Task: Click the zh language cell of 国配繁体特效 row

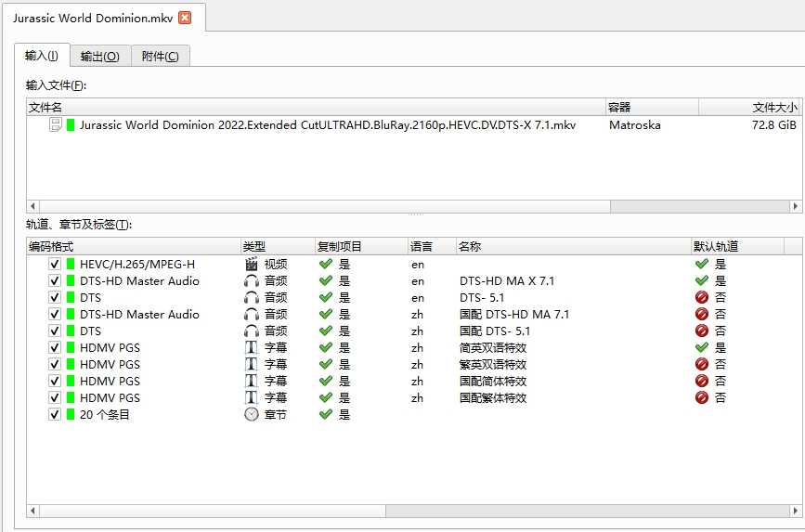Action: [x=417, y=397]
